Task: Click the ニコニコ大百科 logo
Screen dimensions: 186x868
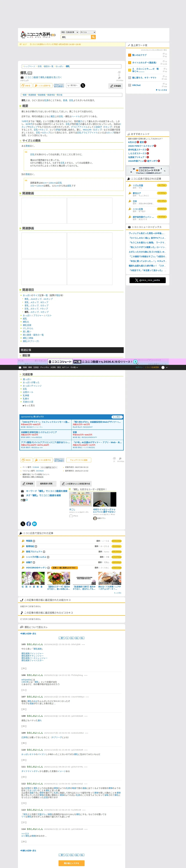Action: pyautogui.click(x=38, y=34)
